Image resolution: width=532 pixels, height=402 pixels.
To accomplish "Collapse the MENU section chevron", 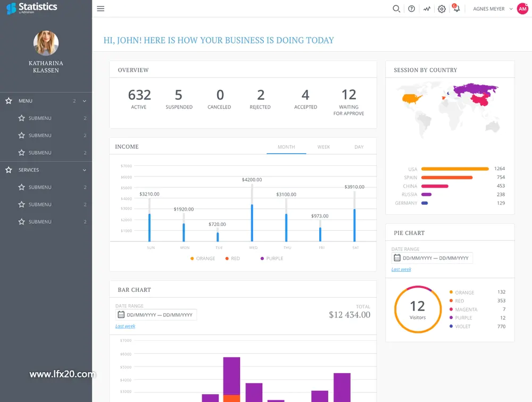I will [85, 101].
